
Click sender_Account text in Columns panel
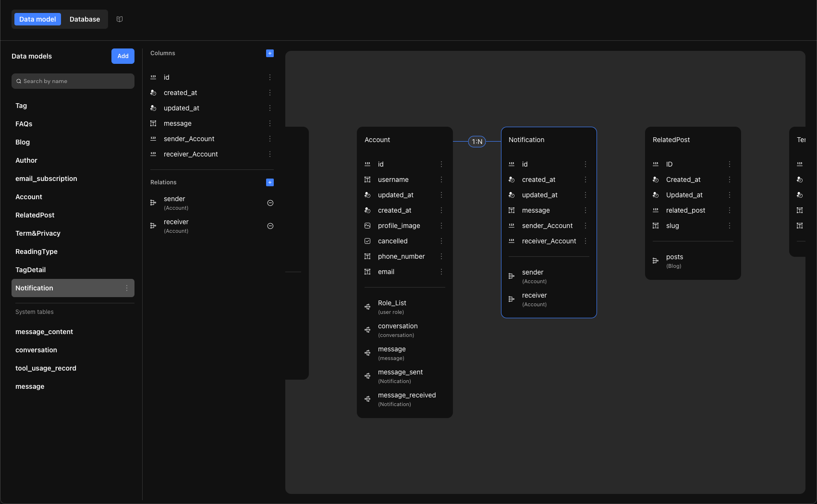[x=189, y=139]
